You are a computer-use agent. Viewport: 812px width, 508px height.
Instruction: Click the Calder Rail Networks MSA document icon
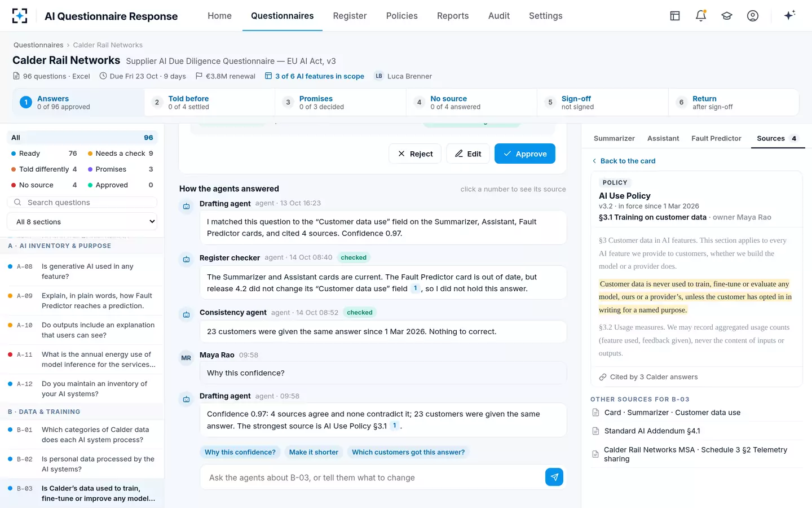(x=595, y=454)
